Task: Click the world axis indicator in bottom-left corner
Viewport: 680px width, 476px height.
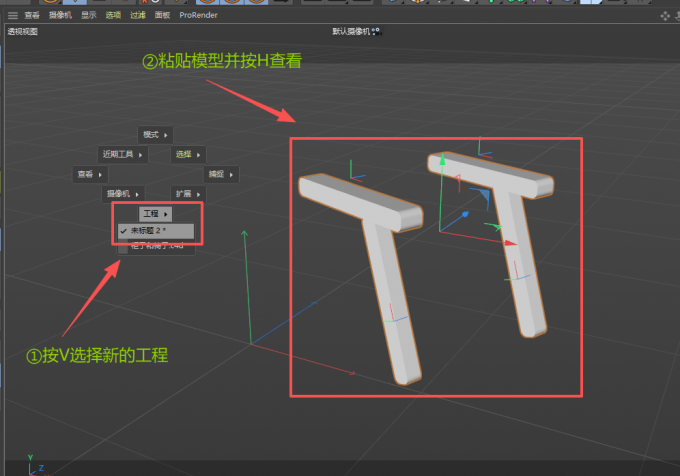Action: [34, 466]
